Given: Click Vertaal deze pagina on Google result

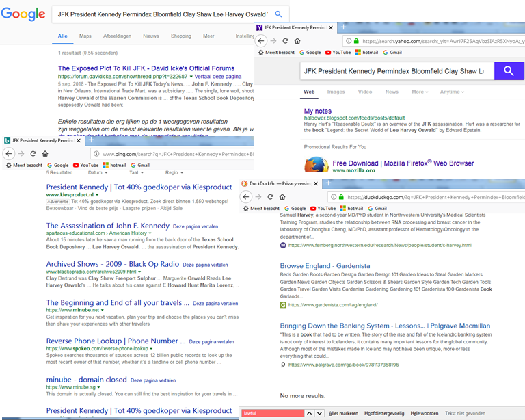Looking at the screenshot, I should pos(218,77).
